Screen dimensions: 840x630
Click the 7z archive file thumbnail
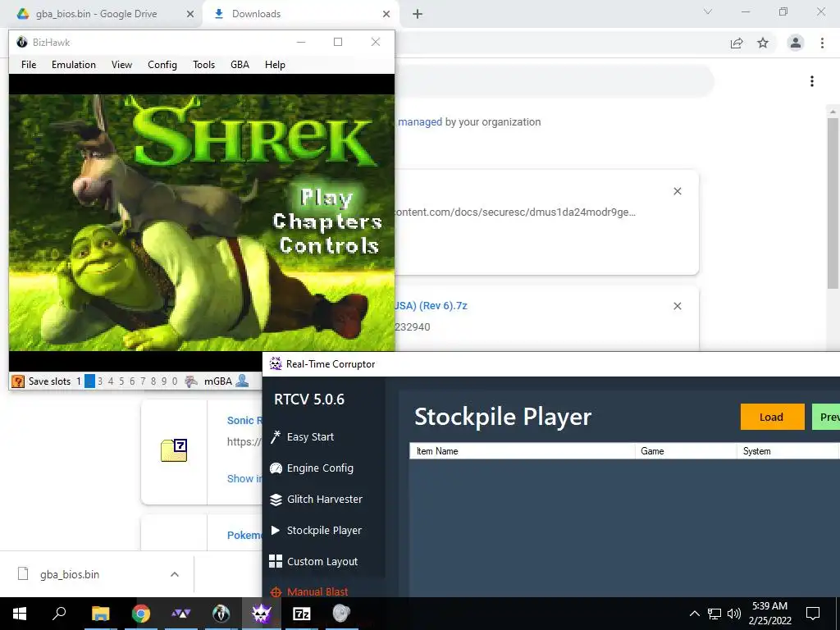click(174, 450)
